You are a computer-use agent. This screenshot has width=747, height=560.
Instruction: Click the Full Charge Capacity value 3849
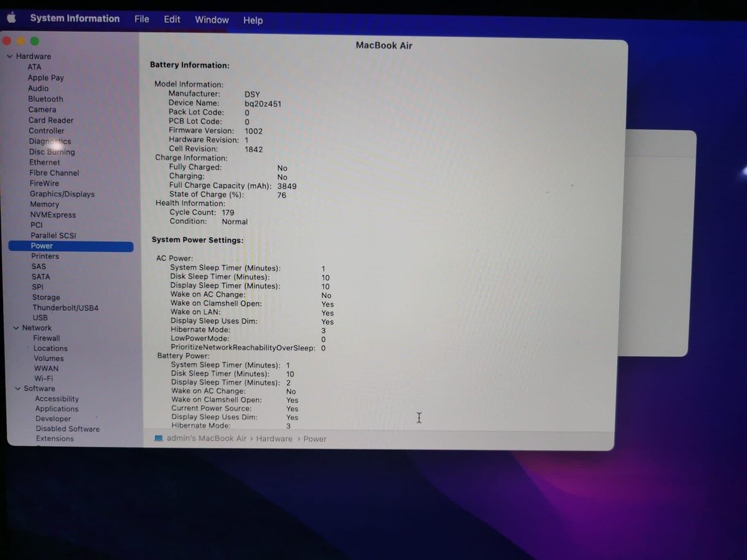click(286, 186)
